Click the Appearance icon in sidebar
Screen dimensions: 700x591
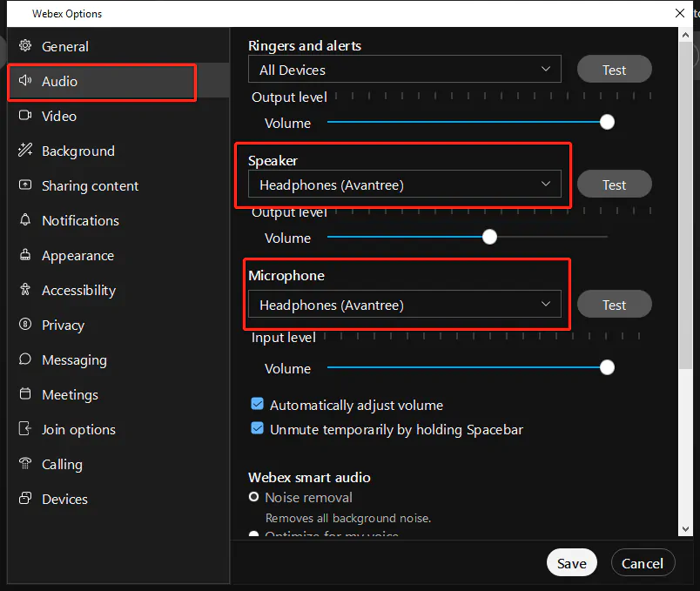coord(25,255)
